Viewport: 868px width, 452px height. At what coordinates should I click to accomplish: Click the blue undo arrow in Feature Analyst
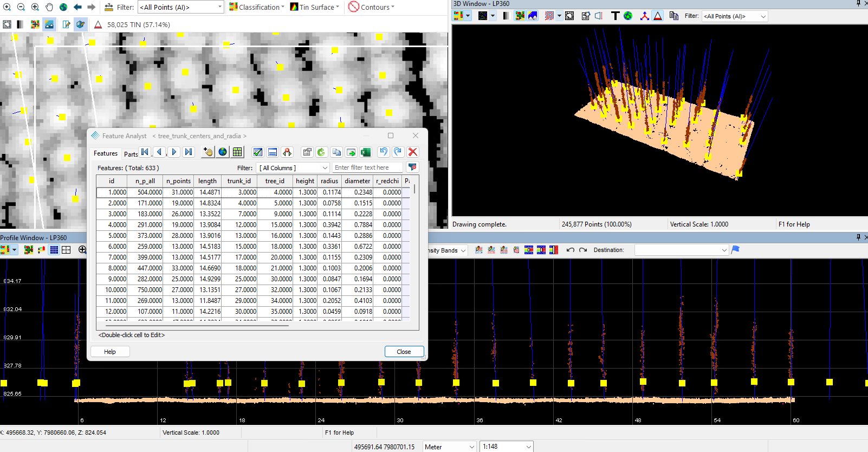click(384, 152)
